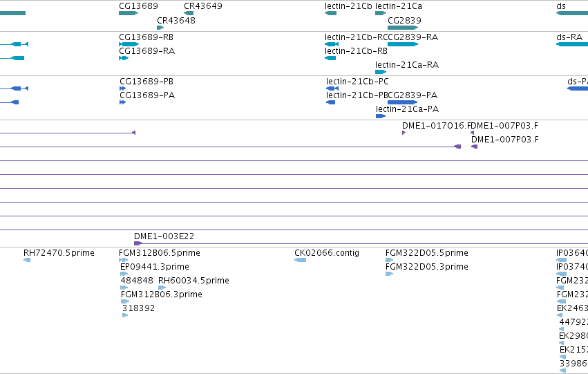Select protein CG2839-PA bar
Image resolution: width=588 pixels, height=374 pixels.
pyautogui.click(x=402, y=102)
